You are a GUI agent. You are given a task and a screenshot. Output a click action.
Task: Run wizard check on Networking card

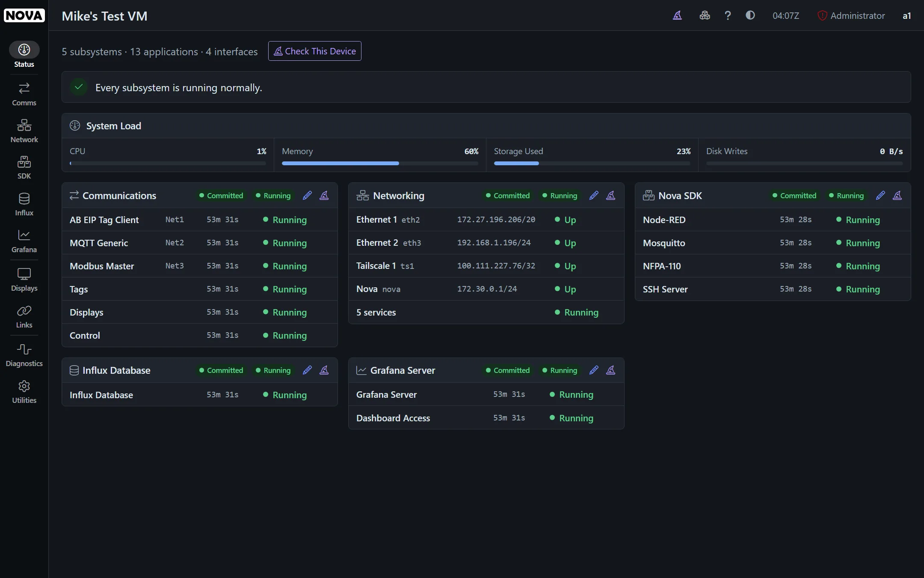pos(611,196)
